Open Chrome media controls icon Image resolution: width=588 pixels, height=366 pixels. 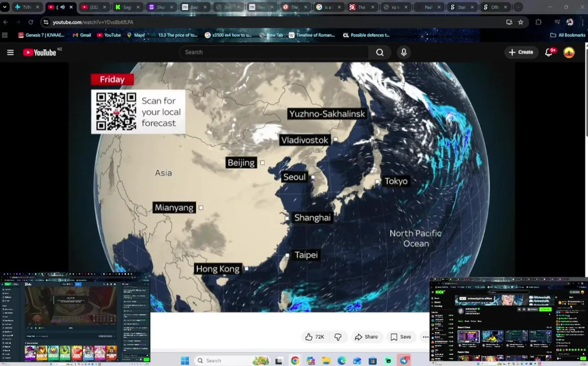[x=557, y=22]
